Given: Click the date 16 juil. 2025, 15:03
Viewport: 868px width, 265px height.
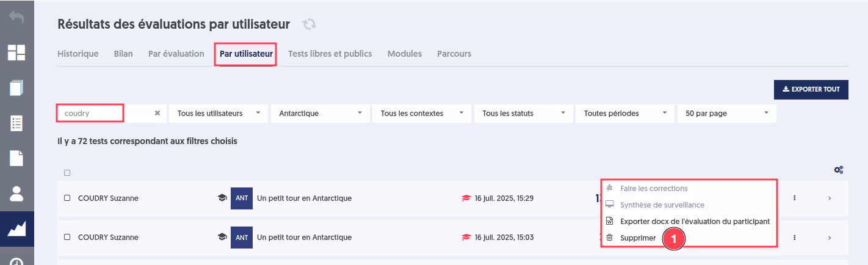Looking at the screenshot, I should click(504, 237).
